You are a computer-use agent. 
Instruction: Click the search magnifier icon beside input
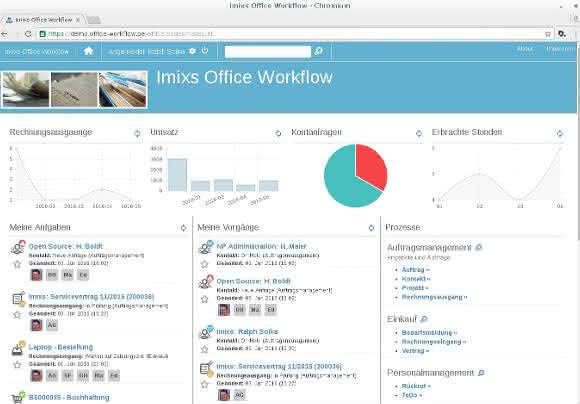pyautogui.click(x=318, y=51)
